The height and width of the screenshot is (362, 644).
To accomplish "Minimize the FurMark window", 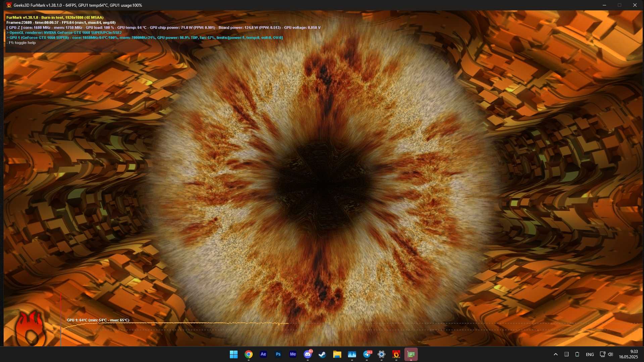I will [x=604, y=5].
